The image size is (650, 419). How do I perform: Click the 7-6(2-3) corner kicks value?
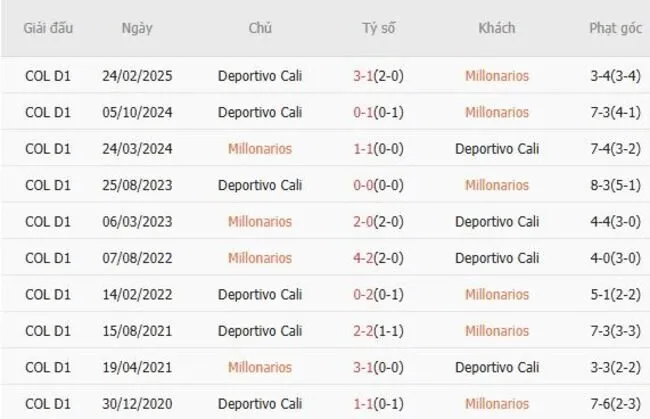[616, 403]
